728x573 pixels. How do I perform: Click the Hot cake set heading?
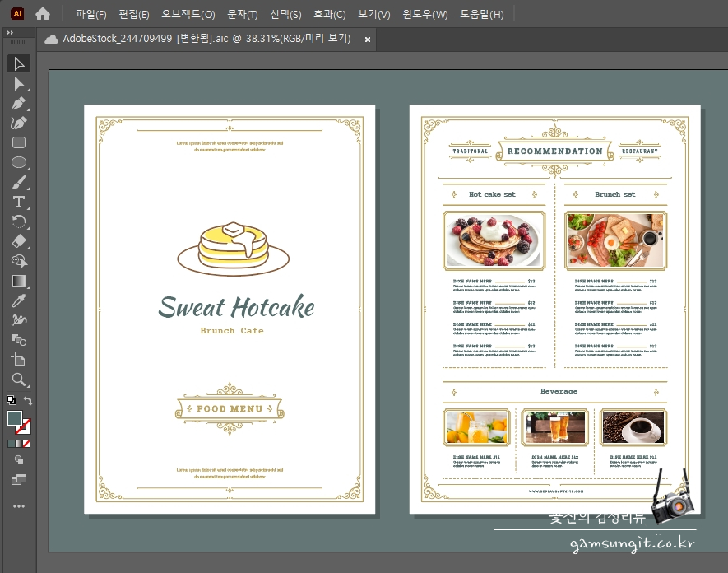coord(492,194)
